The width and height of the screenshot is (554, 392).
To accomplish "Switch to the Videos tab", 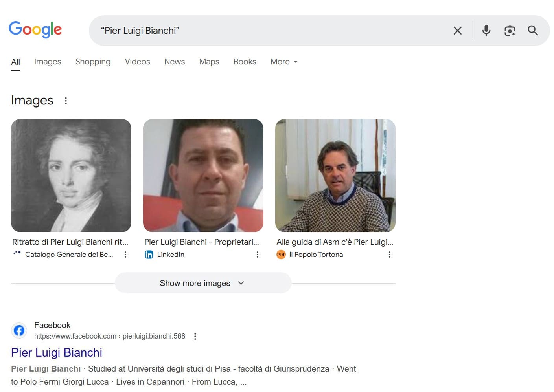I will click(137, 62).
